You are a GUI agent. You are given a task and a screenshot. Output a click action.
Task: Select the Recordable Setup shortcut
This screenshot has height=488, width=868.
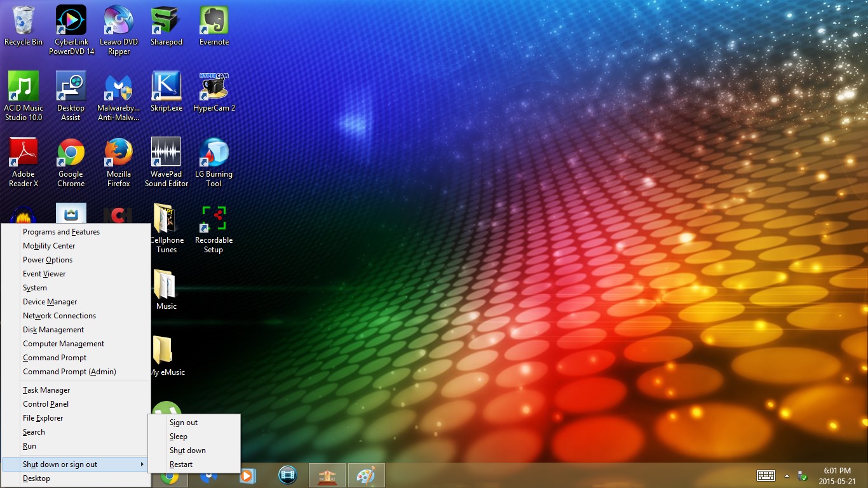pyautogui.click(x=214, y=229)
